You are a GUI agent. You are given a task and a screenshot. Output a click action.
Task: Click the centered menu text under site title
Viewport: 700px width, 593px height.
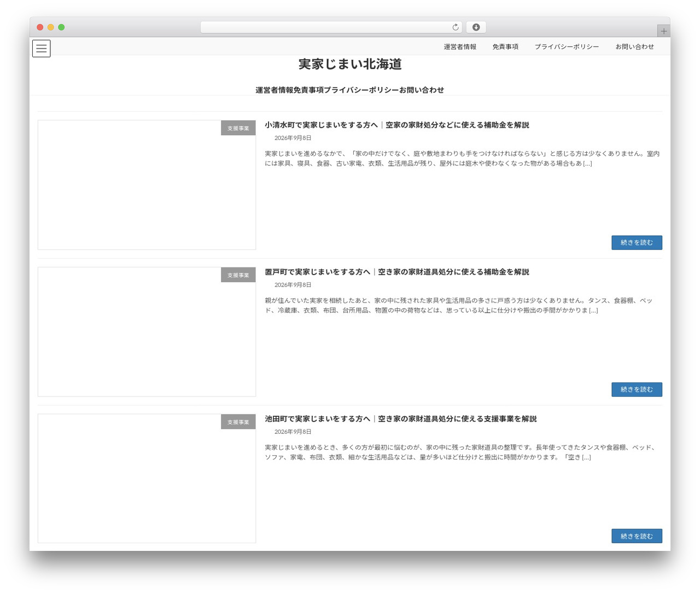tap(350, 90)
